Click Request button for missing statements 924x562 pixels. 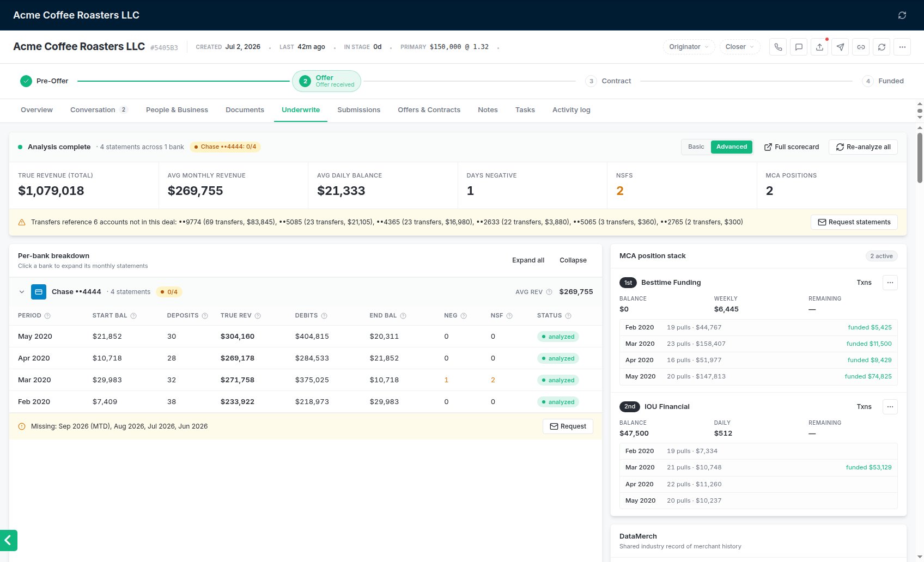tap(568, 426)
